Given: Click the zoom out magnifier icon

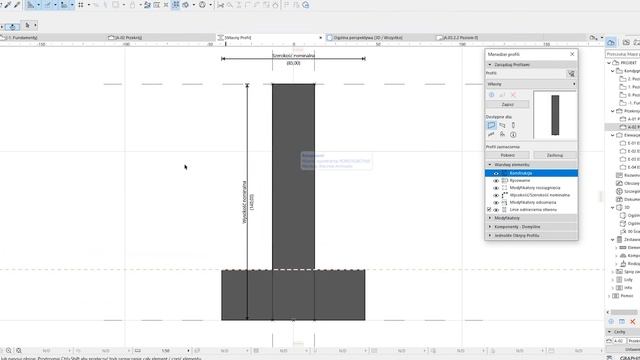Looking at the screenshot, I should 19,351.
